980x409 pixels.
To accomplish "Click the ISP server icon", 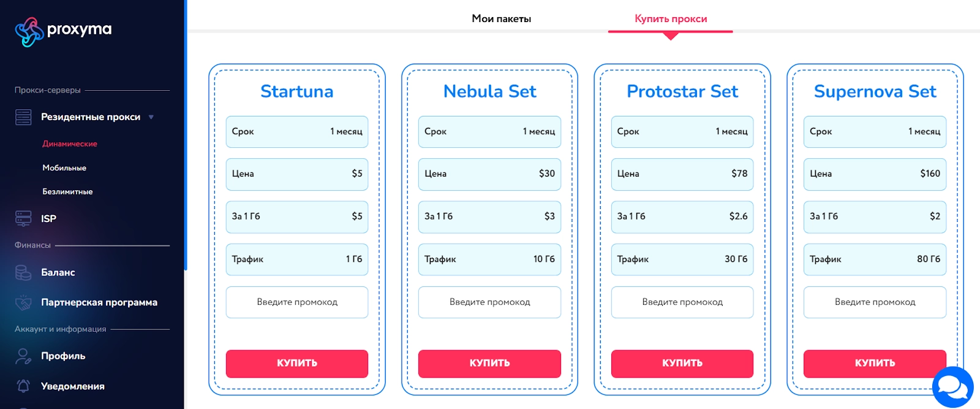I will pyautogui.click(x=23, y=218).
